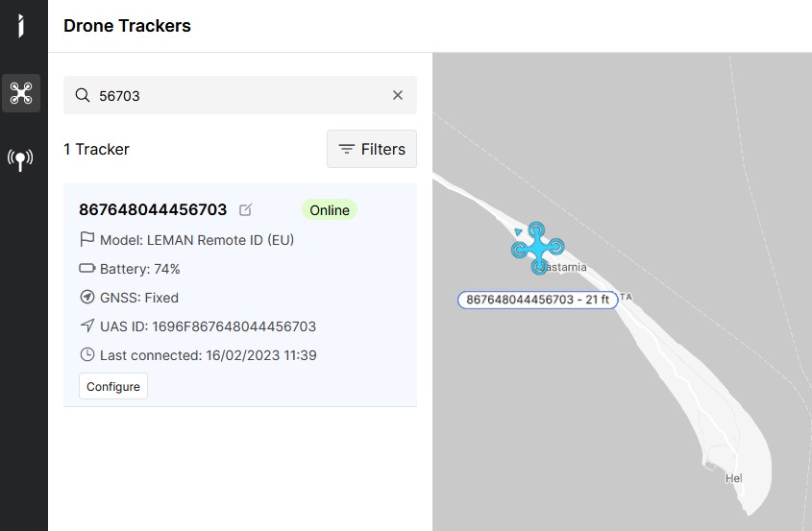Viewport: 812px width, 531px height.
Task: Open the receivers antenna sidebar section
Action: 20,158
